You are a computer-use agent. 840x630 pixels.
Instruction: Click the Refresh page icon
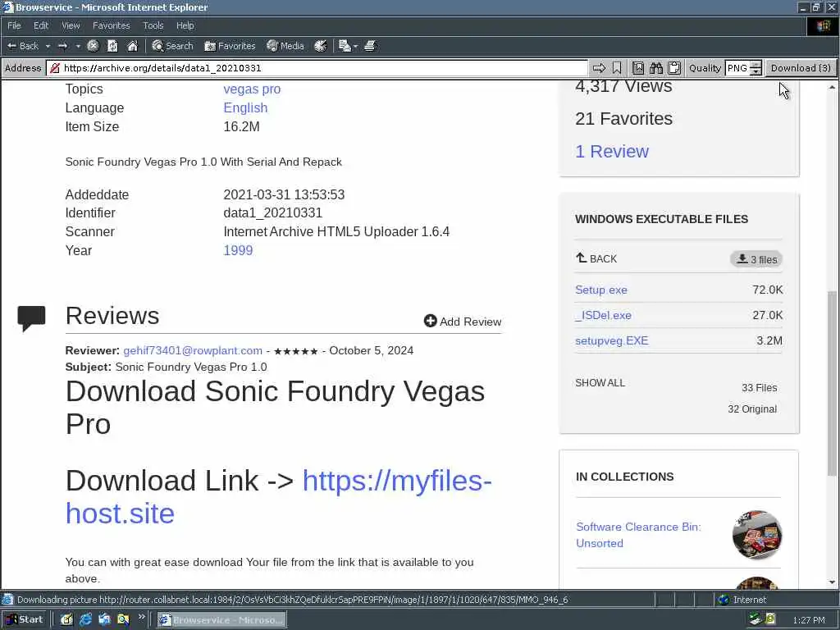point(112,46)
